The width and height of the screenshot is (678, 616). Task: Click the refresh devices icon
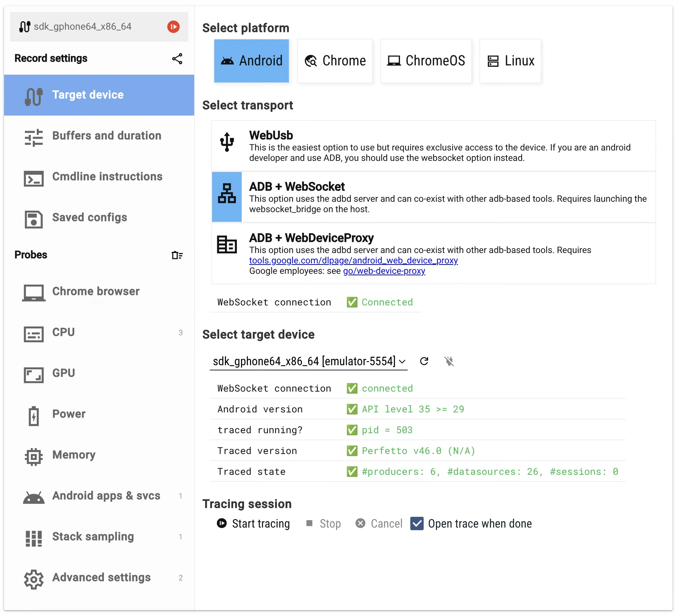[424, 361]
